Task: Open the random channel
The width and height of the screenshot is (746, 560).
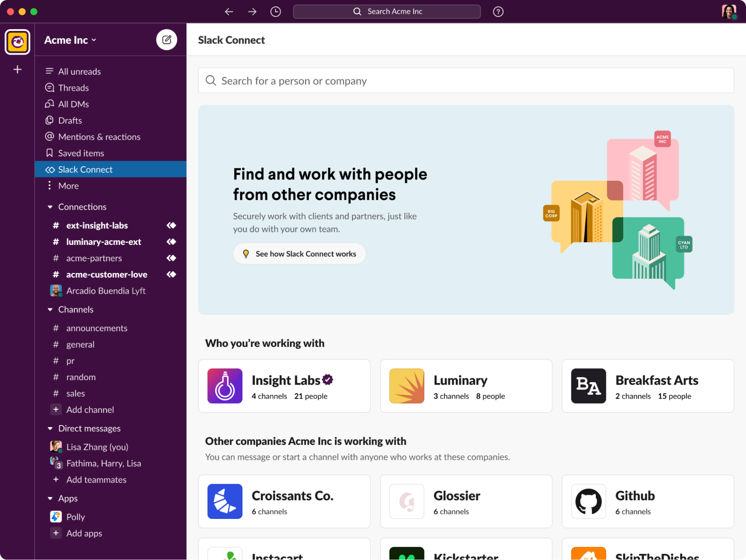Action: pos(110,377)
